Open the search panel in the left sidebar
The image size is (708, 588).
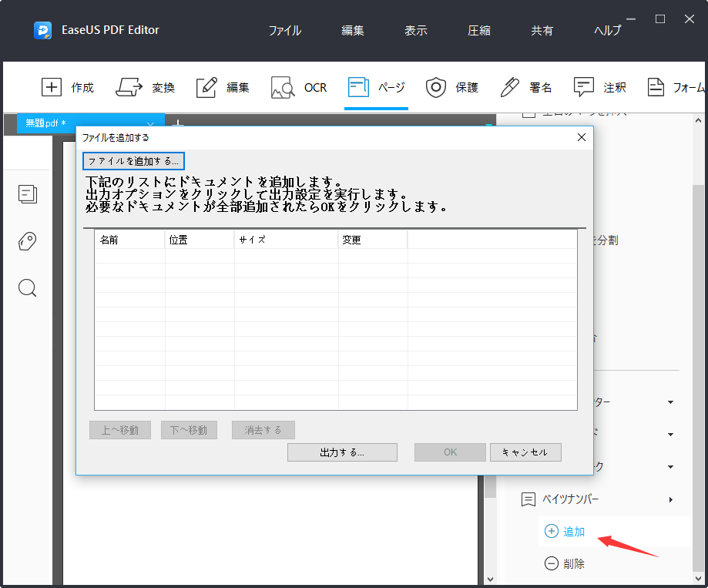27,287
